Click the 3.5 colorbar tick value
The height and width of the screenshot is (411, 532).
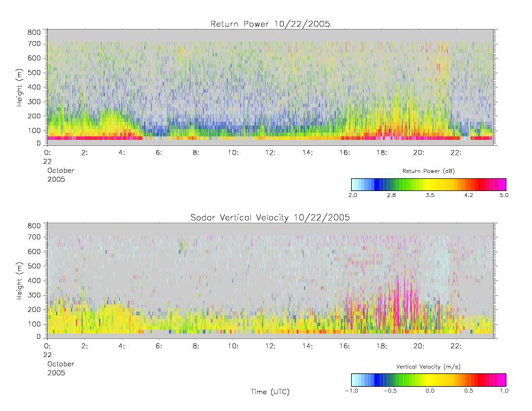[430, 195]
